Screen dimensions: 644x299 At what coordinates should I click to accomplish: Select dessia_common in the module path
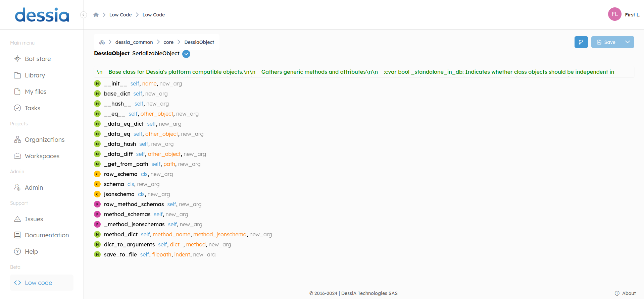134,42
